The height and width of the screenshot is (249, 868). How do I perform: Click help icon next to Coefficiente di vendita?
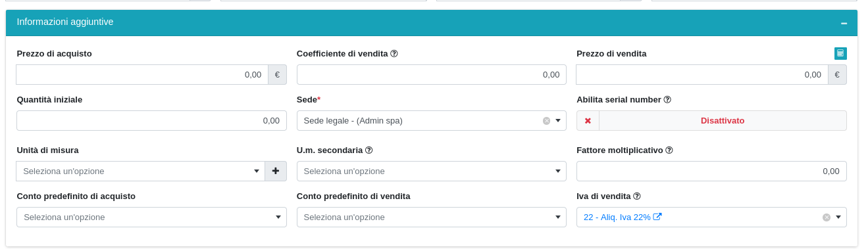click(x=394, y=54)
